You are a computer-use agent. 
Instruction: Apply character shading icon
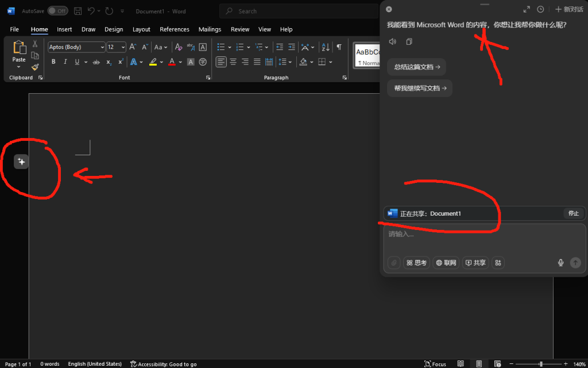click(x=191, y=62)
